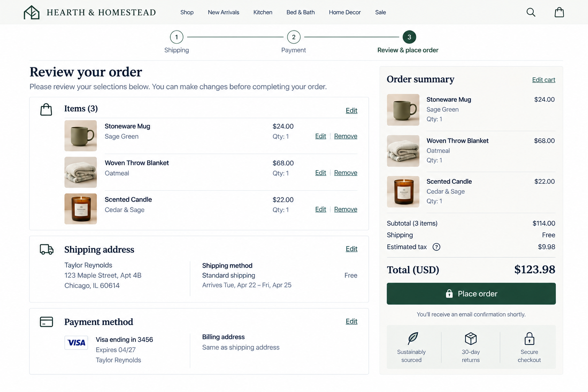588x392 pixels.
Task: Click the "$123.98" order total
Action: (x=534, y=269)
